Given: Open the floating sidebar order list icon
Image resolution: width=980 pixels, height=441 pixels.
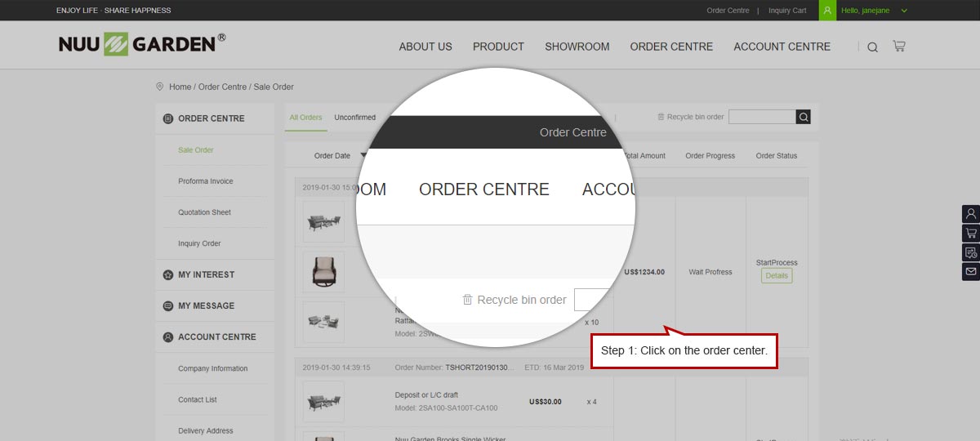Looking at the screenshot, I should (x=971, y=252).
